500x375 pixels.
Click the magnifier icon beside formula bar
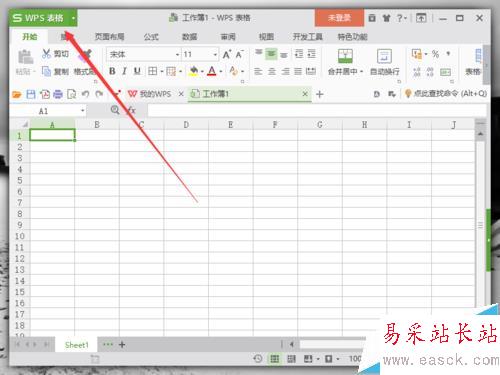[115, 110]
